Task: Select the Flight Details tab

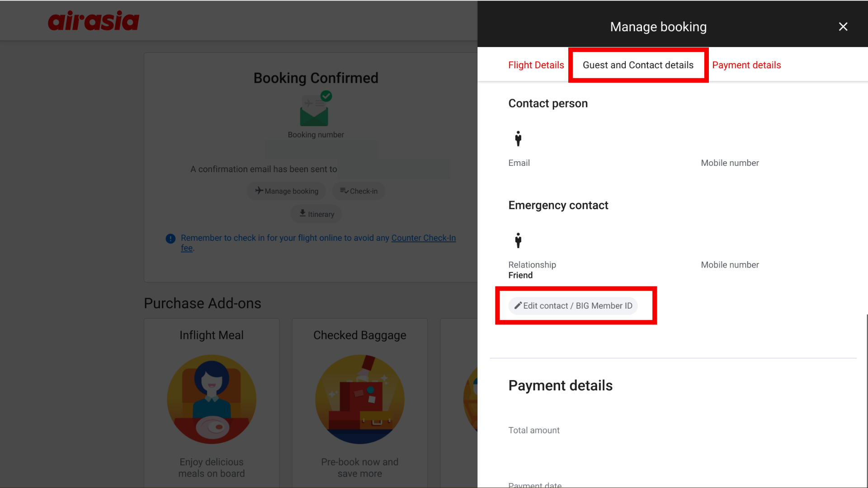Action: [x=536, y=64]
